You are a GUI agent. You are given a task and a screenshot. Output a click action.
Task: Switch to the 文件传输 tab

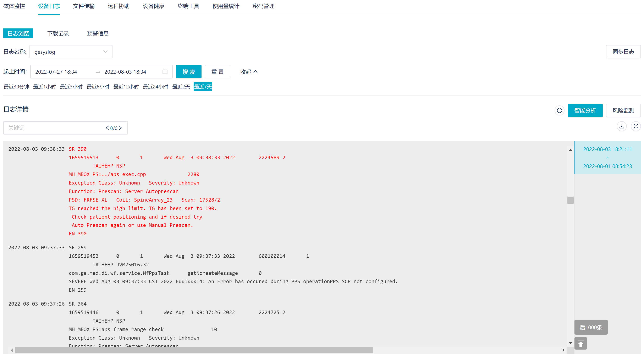pos(83,6)
